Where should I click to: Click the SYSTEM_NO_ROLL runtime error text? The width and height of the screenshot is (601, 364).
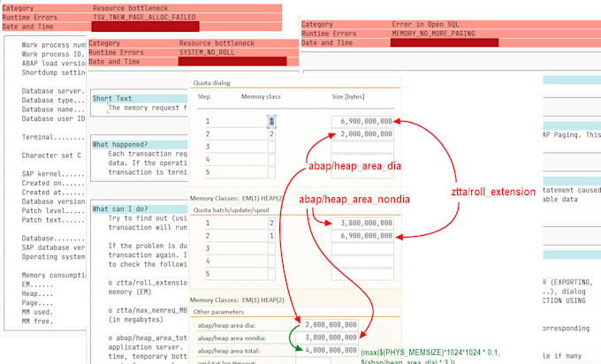[207, 52]
